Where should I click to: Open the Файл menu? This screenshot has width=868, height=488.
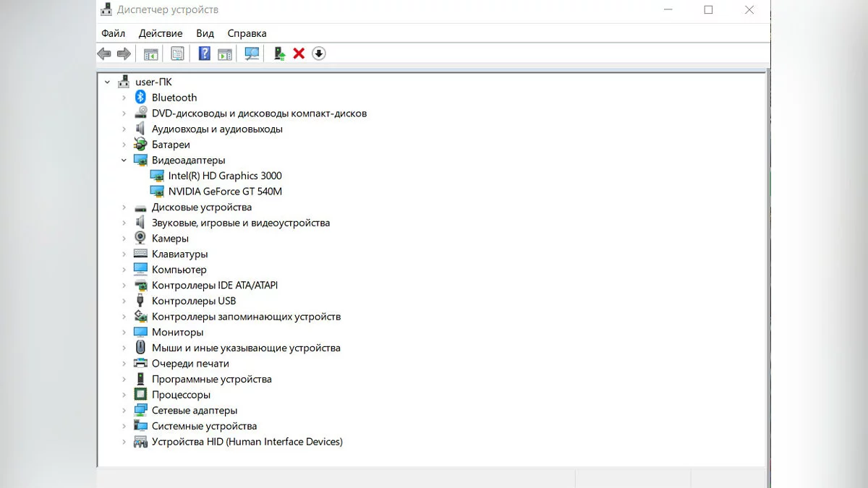113,33
